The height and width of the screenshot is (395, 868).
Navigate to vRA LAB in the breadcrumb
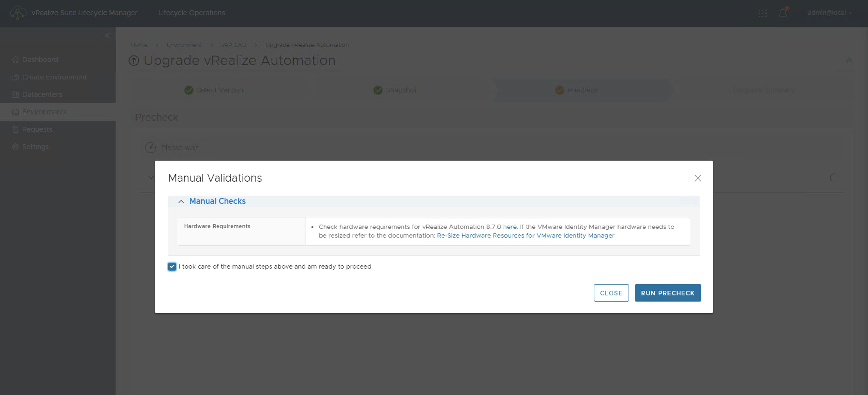point(233,45)
